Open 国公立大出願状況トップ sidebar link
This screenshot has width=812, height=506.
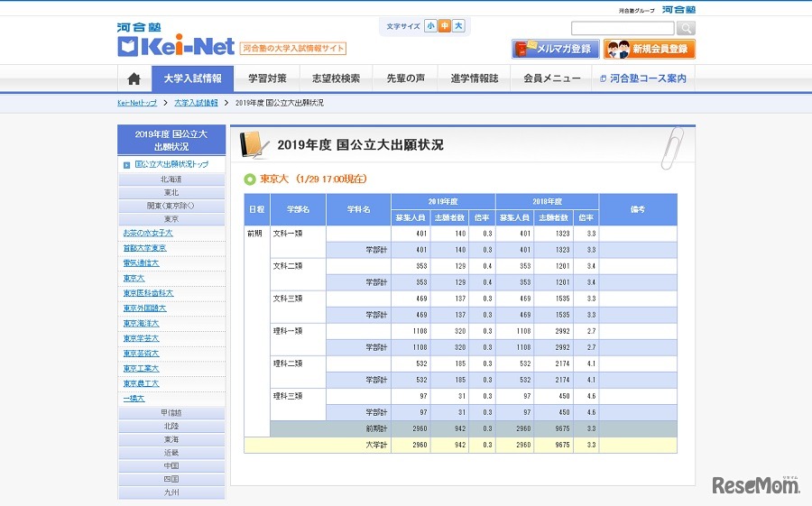click(x=171, y=164)
